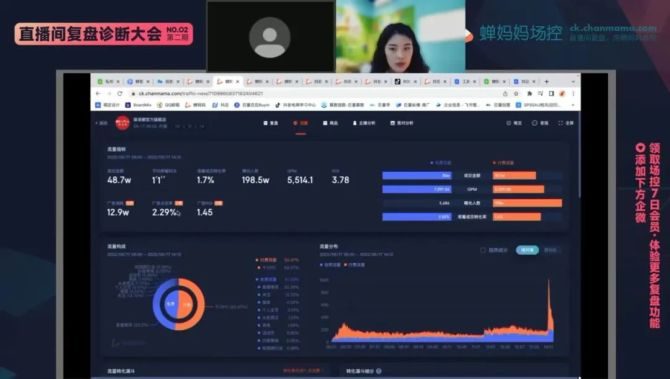
Task: Click the chanmama URL in the address bar
Action: coord(201,93)
